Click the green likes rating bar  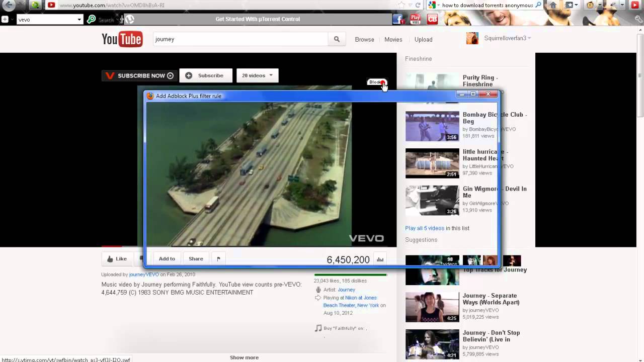[x=350, y=275]
